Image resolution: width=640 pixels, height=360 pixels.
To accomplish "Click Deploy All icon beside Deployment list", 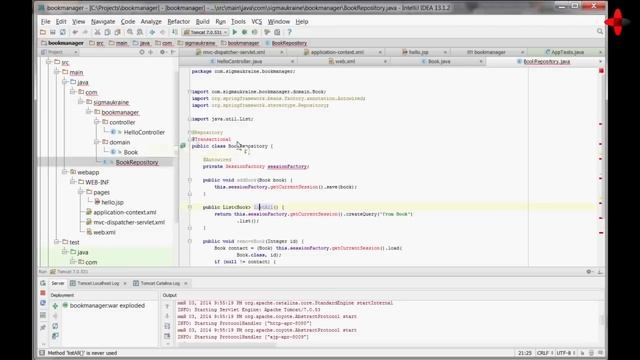I will [55, 306].
